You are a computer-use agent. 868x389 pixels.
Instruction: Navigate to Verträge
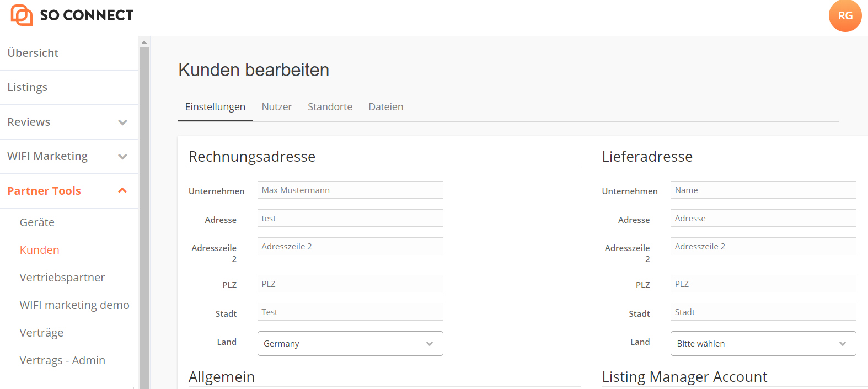(x=41, y=332)
